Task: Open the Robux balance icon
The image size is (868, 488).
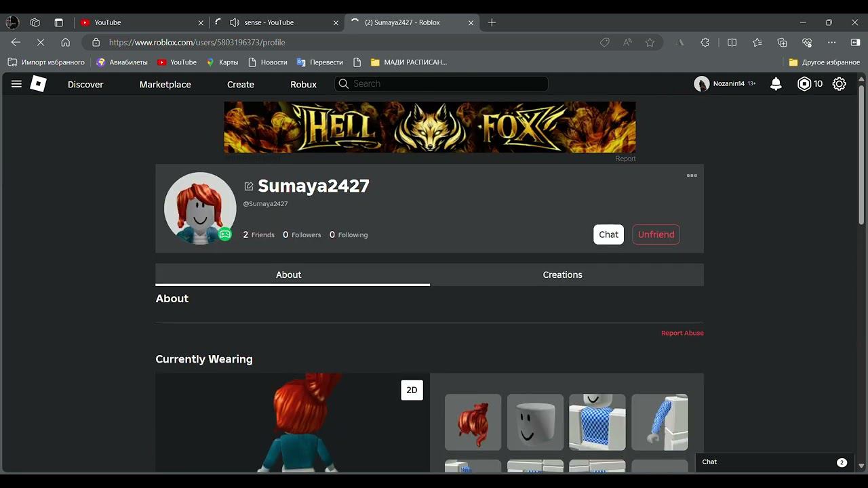Action: pyautogui.click(x=804, y=84)
